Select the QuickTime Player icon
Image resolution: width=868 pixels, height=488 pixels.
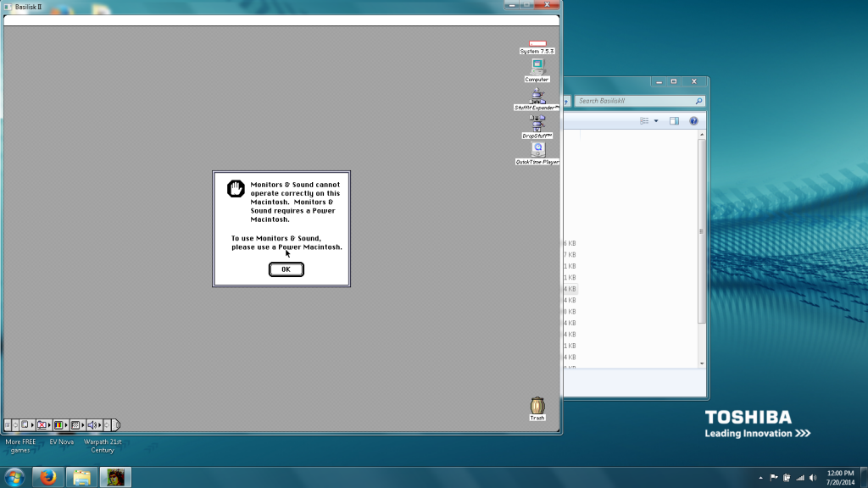(x=537, y=153)
